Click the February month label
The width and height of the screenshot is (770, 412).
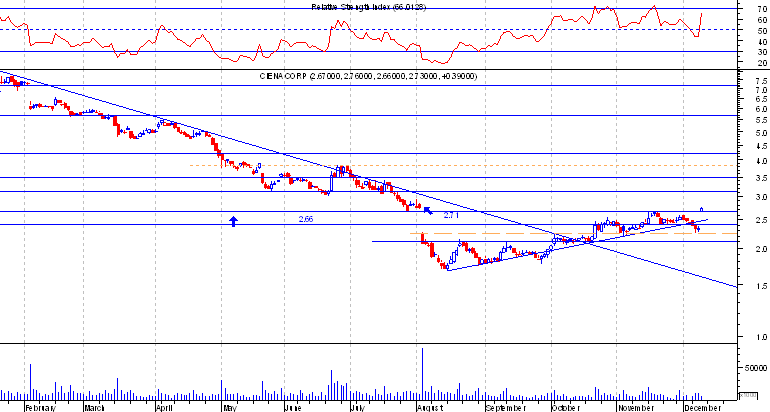click(x=41, y=408)
